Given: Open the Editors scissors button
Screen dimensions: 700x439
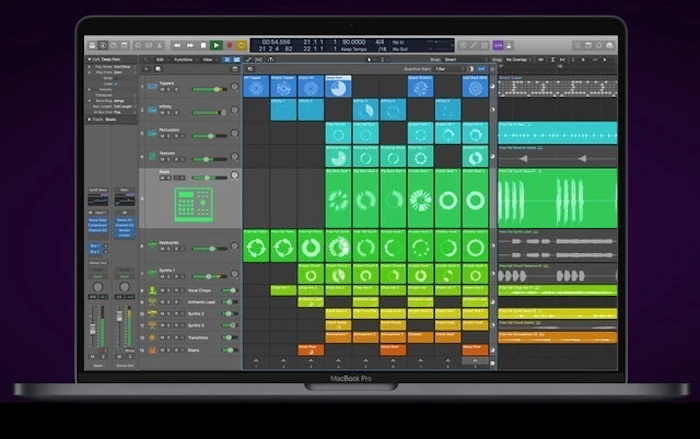Looking at the screenshot, I should pyautogui.click(x=159, y=46).
